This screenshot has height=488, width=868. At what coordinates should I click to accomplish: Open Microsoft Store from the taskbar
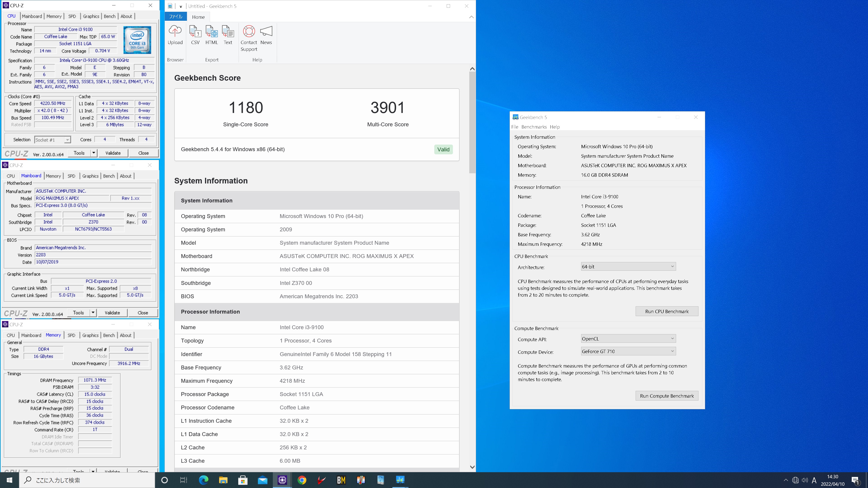[243, 480]
